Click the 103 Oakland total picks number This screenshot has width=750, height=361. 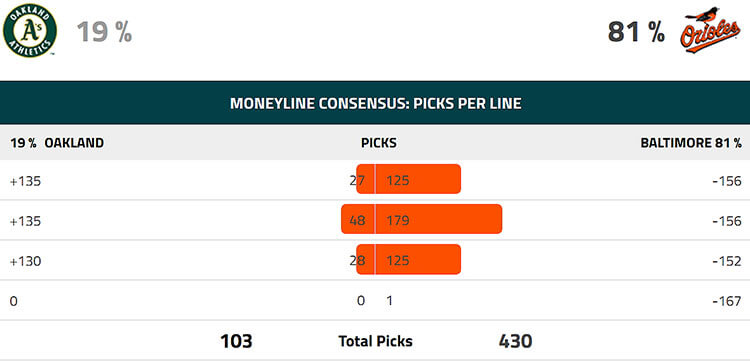236,341
